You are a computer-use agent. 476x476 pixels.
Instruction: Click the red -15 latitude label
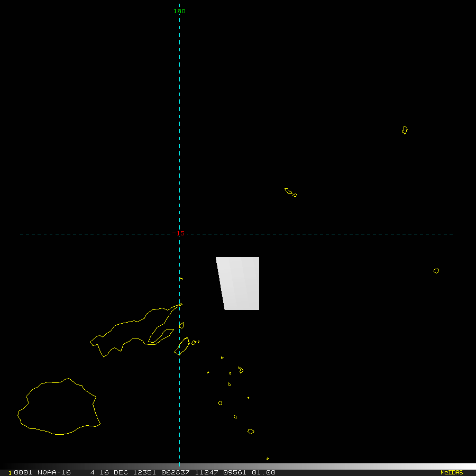[x=179, y=233]
